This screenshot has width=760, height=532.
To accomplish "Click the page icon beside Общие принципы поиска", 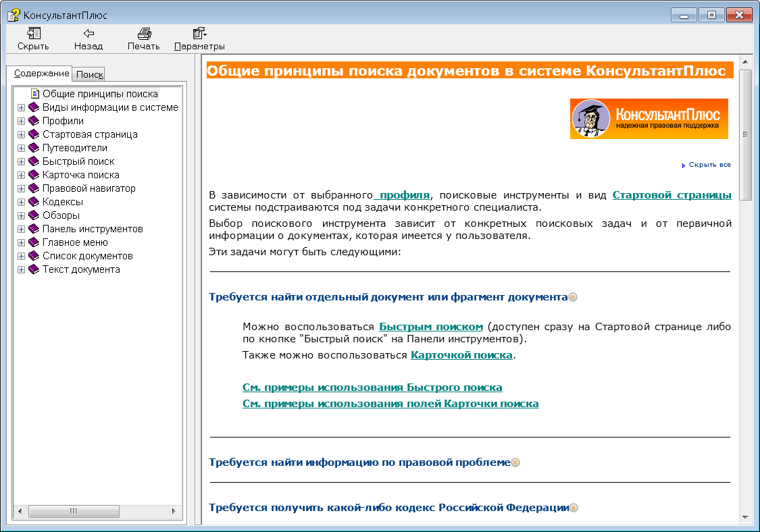I will [x=35, y=93].
